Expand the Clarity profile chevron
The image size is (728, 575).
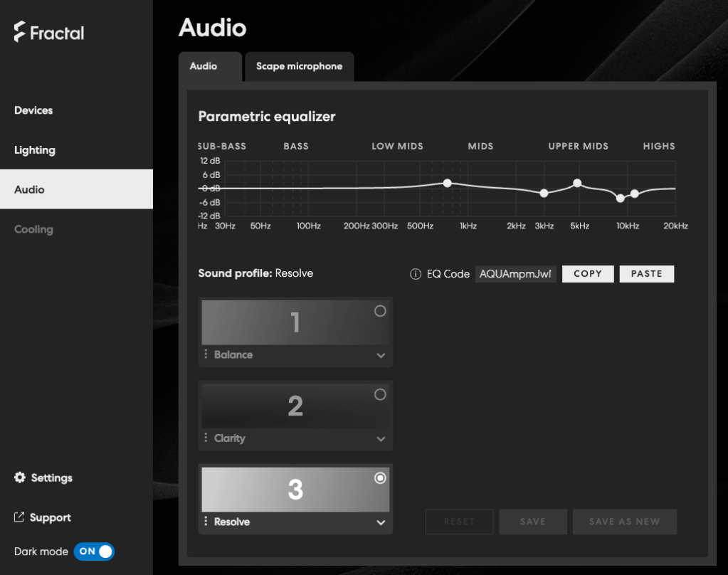(381, 439)
